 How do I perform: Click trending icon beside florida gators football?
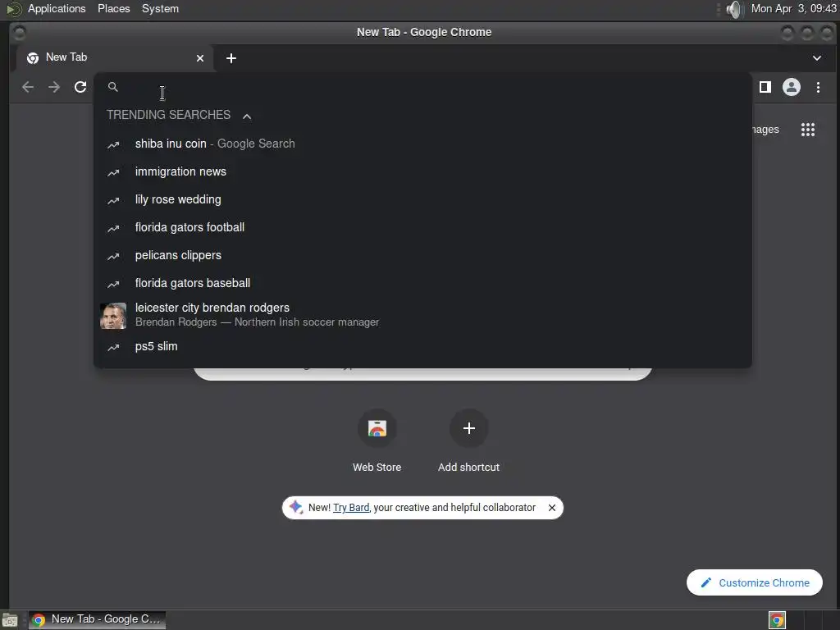tap(113, 228)
